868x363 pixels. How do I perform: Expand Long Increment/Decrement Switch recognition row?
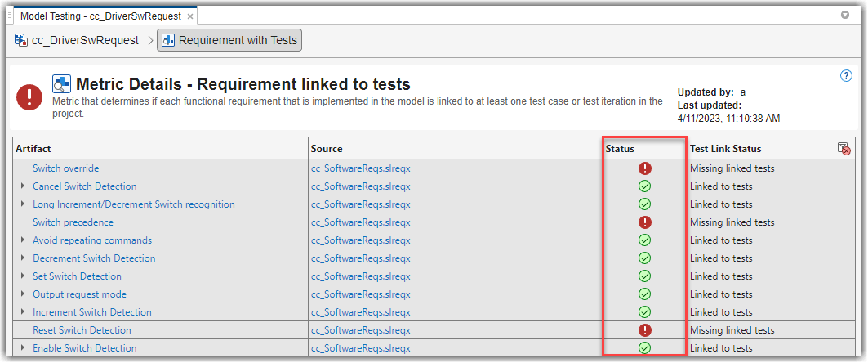(23, 204)
